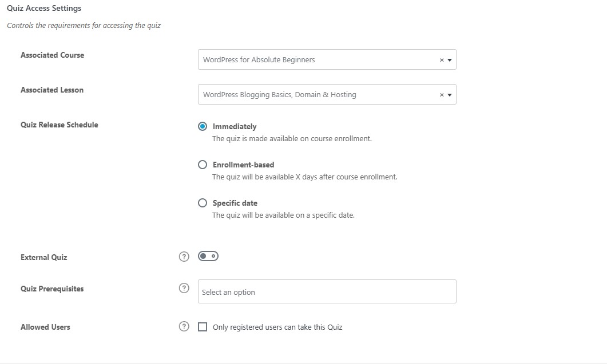Clear the Associated Lesson selection with x
607x364 pixels.
coord(441,95)
